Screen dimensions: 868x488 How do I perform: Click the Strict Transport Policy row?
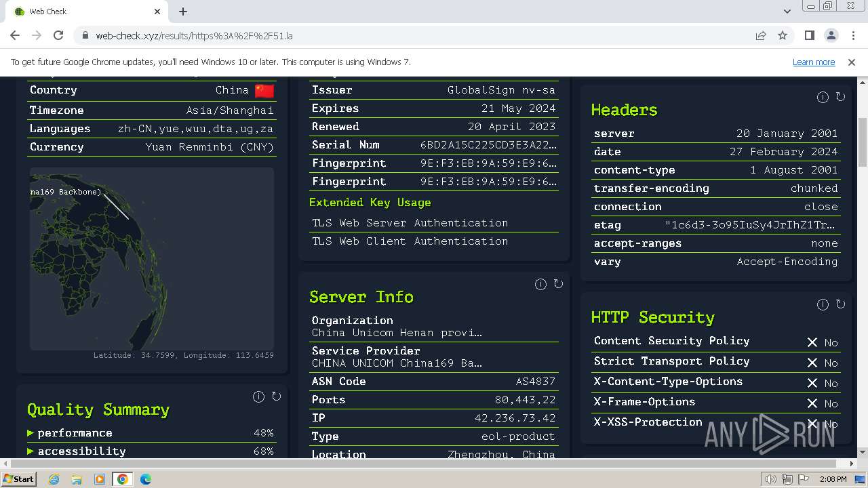[716, 361]
